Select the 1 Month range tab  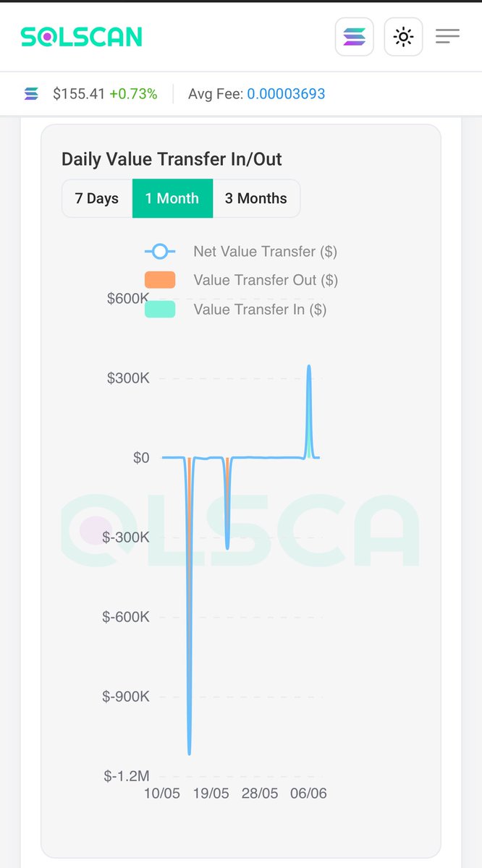point(172,198)
